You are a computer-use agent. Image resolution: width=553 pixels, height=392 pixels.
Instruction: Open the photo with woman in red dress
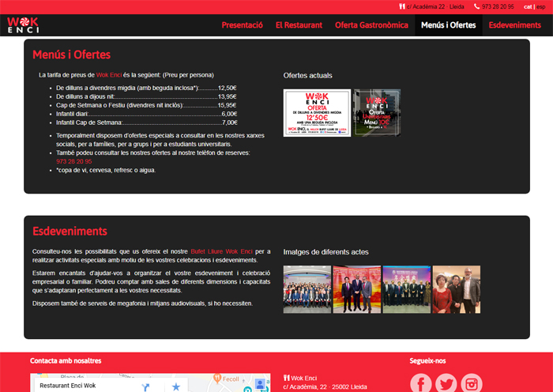pos(457,289)
